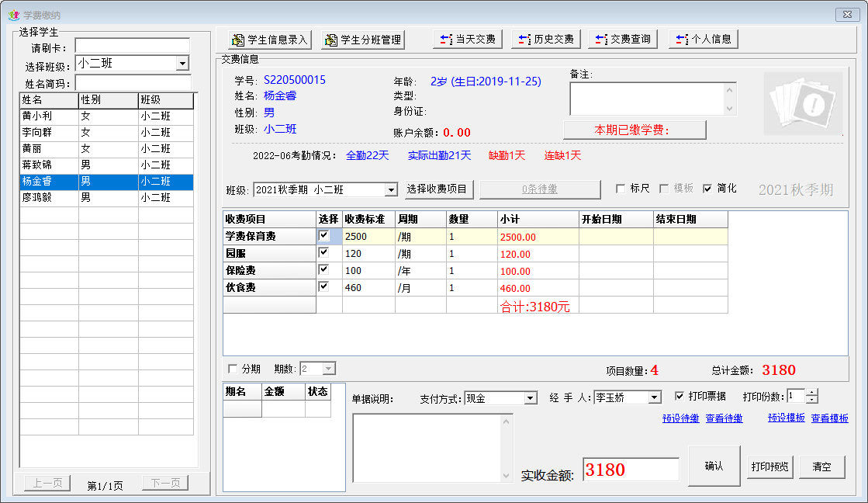The width and height of the screenshot is (868, 503).
Task: Uncheck the 学费保育费 selection checkbox
Action: point(324,235)
